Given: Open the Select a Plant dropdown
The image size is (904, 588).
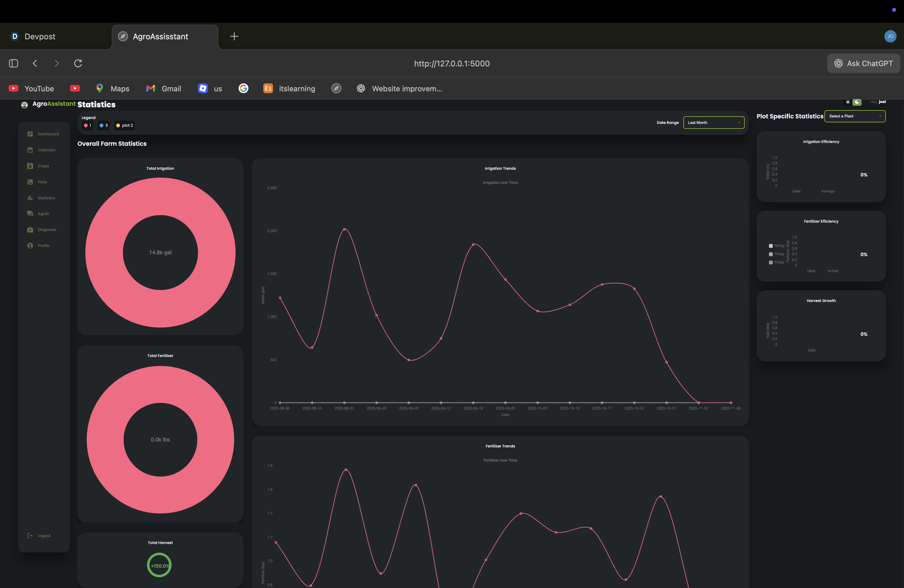Looking at the screenshot, I should click(854, 116).
